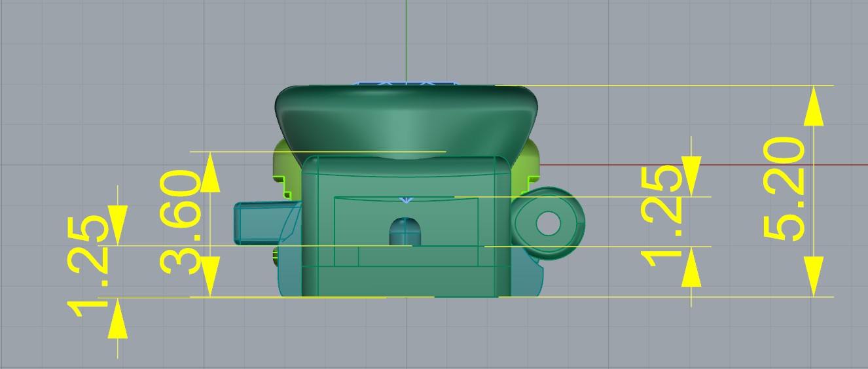Click the arch-shaped slot in model center
Image resolution: width=868 pixels, height=369 pixels.
(406, 231)
